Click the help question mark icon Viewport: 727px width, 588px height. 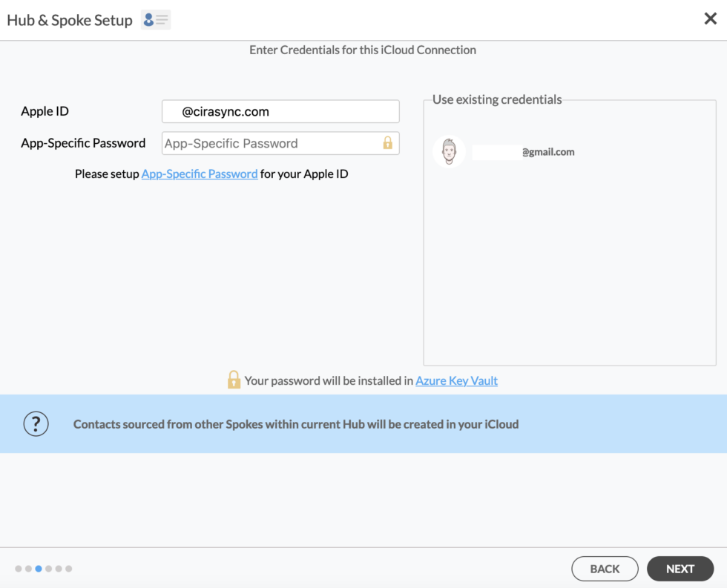[36, 423]
